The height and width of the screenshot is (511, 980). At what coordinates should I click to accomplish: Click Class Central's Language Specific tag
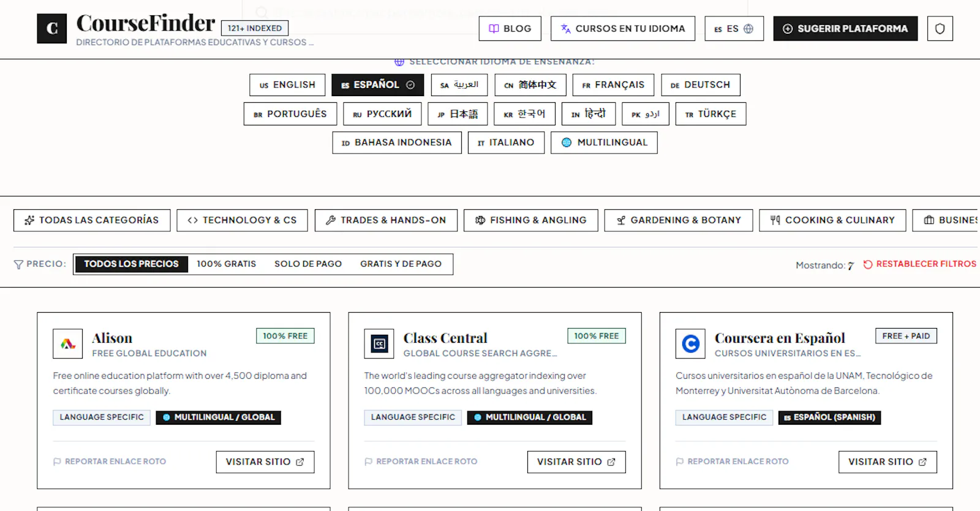click(413, 417)
